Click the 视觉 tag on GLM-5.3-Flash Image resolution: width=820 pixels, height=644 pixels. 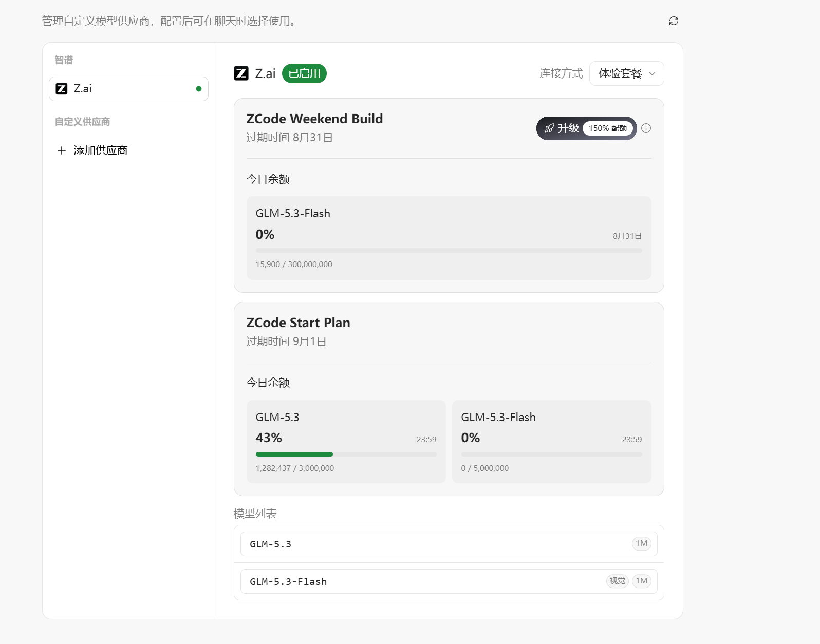[618, 581]
